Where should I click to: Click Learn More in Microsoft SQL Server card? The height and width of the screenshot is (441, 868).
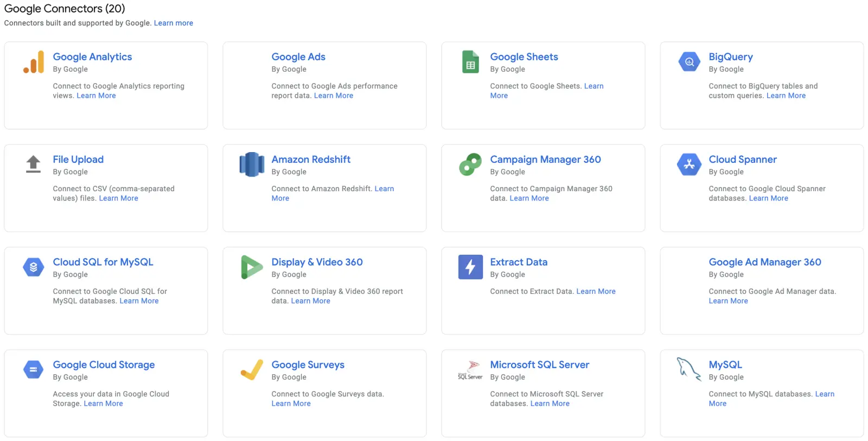coord(550,404)
